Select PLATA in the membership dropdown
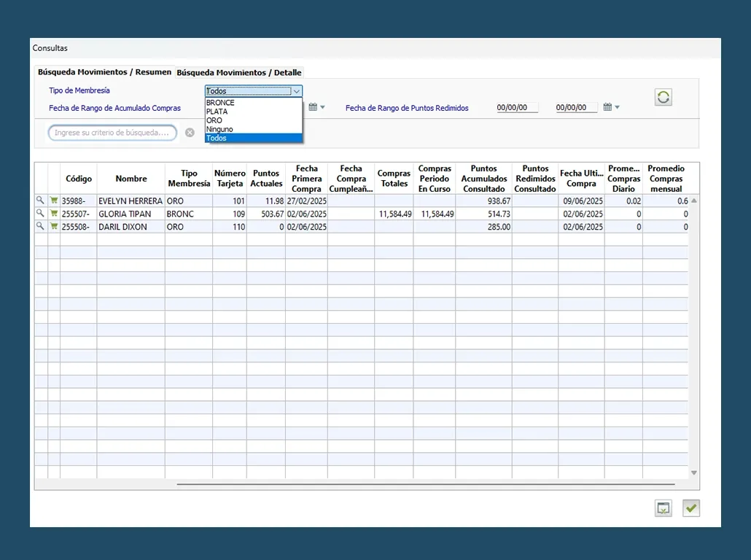This screenshot has height=560, width=751. click(217, 112)
